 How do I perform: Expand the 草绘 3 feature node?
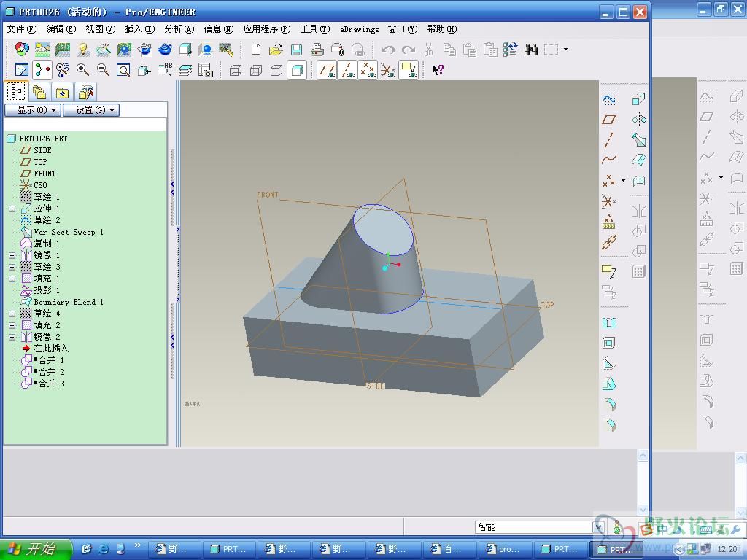point(12,267)
